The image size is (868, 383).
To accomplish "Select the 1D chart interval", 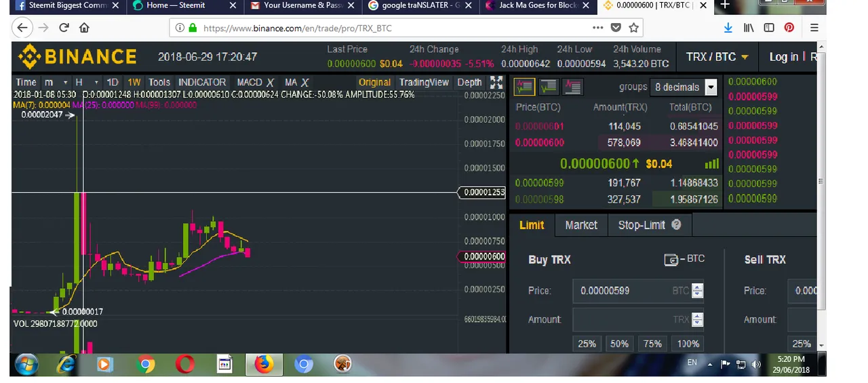I will tap(113, 82).
